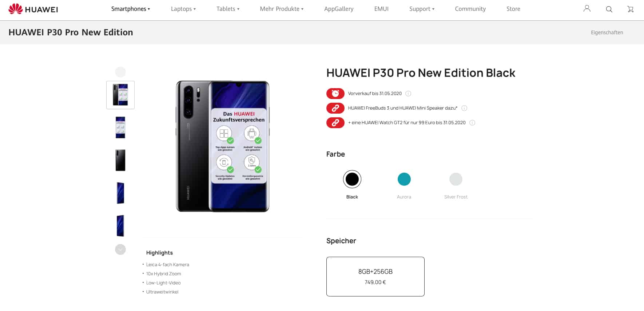
Task: Expand the Mehr Produkte dropdown menu
Action: pos(282,9)
